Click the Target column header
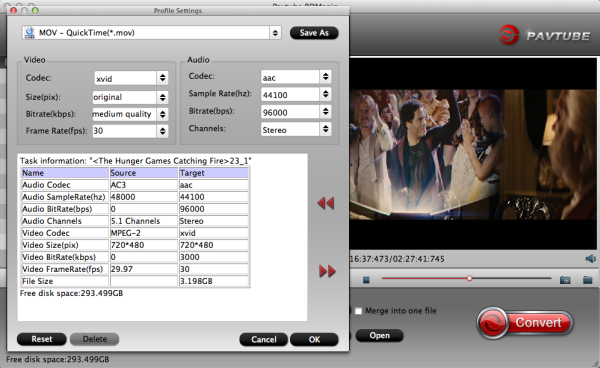This screenshot has width=600, height=368. click(x=214, y=173)
